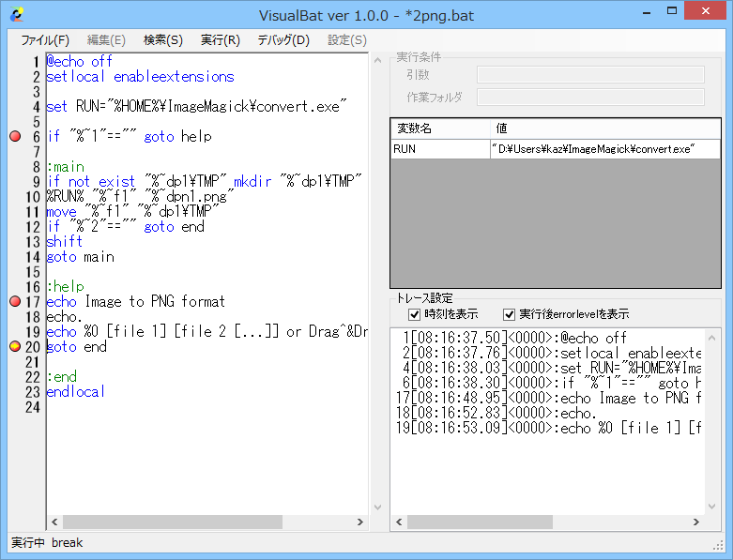
Task: Click 'setlocal enableextensions' on line 2
Action: (140, 77)
